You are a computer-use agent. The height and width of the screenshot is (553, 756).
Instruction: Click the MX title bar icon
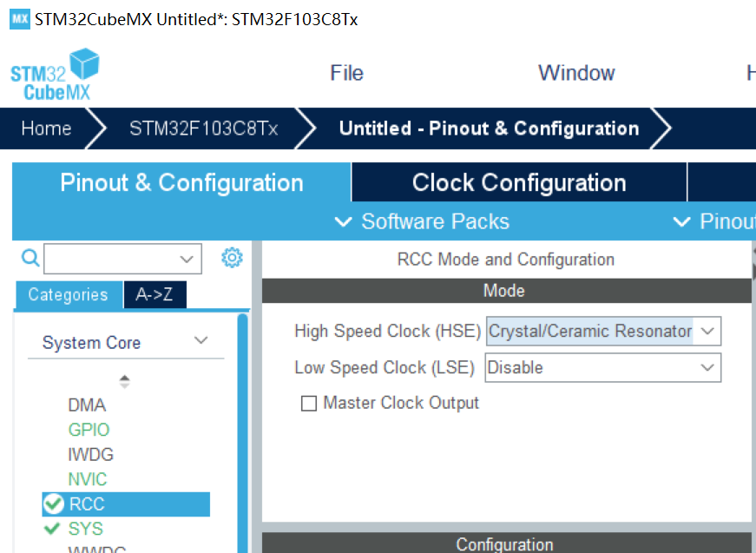click(20, 19)
